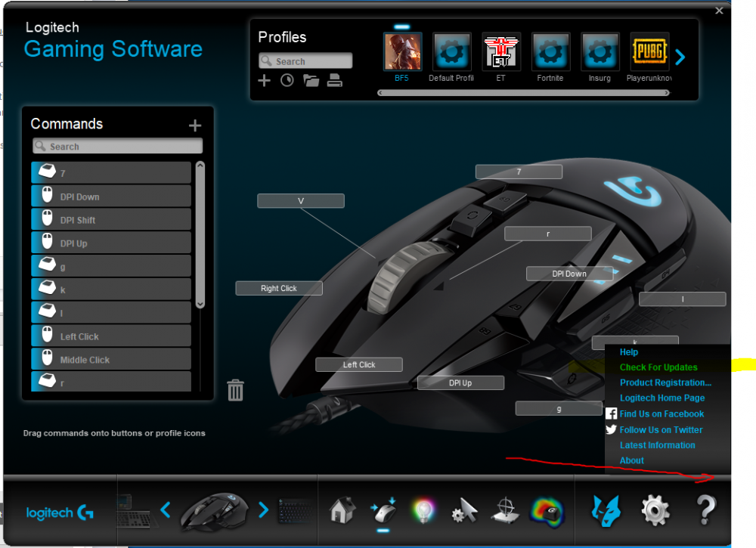756x548 pixels.
Task: Click the commands list up scroll arrow
Action: pyautogui.click(x=200, y=166)
